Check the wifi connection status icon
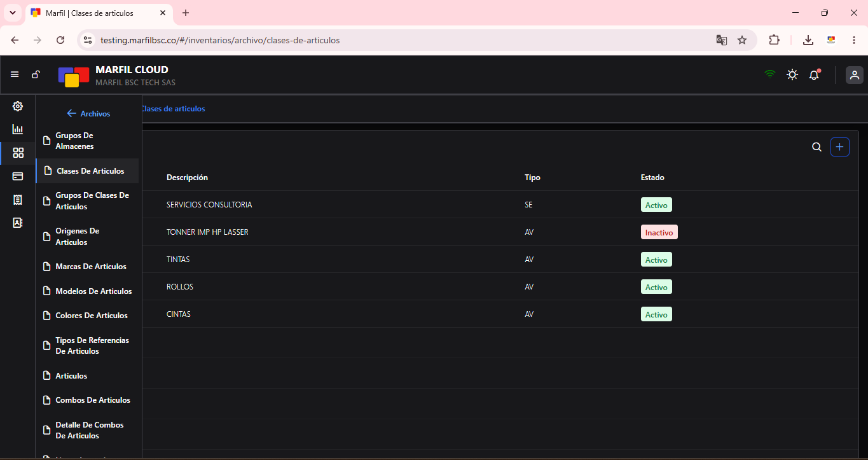The width and height of the screenshot is (868, 460). point(770,74)
